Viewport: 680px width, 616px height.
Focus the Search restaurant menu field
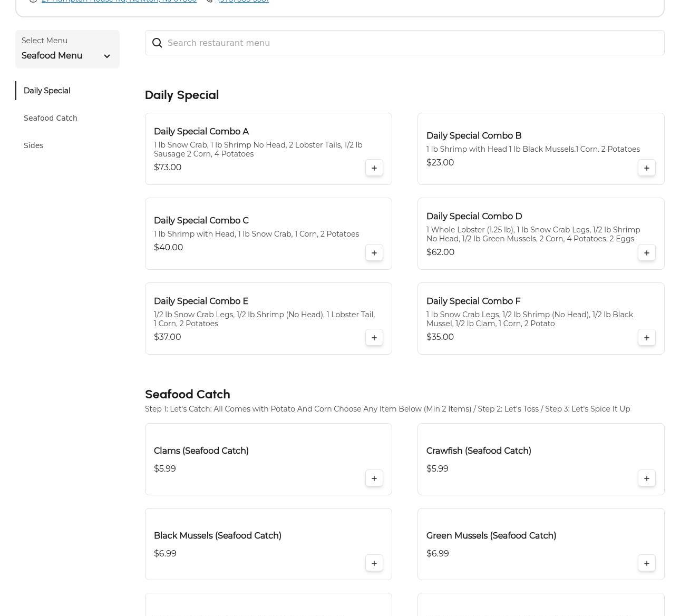(x=411, y=43)
